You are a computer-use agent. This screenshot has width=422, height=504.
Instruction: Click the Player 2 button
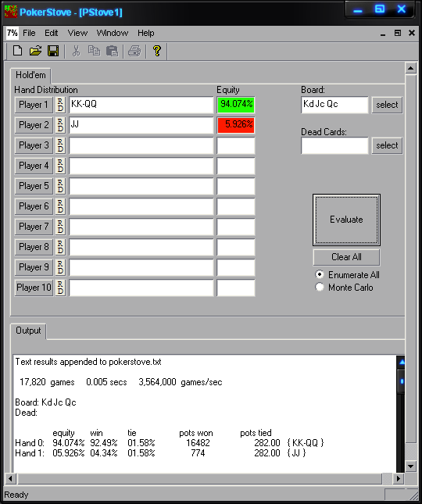click(x=34, y=125)
